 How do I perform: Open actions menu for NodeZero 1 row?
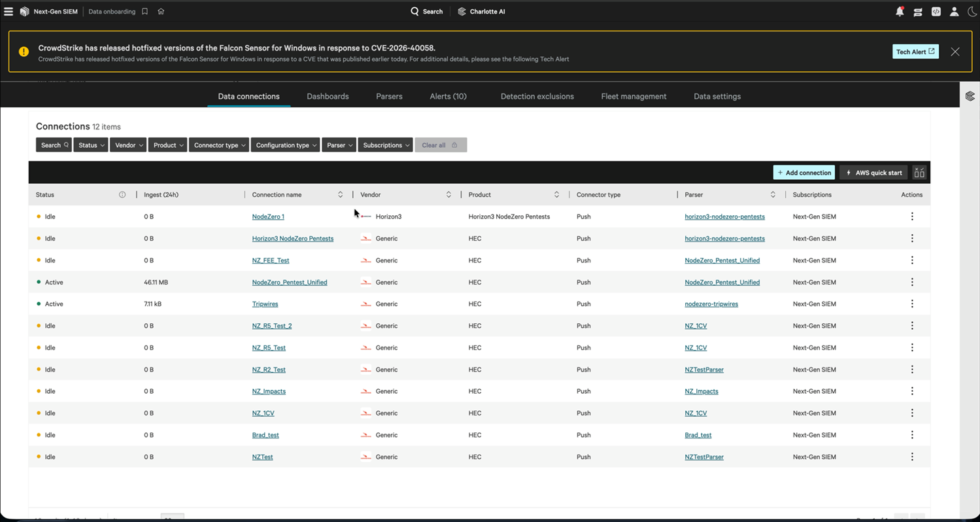coord(912,217)
